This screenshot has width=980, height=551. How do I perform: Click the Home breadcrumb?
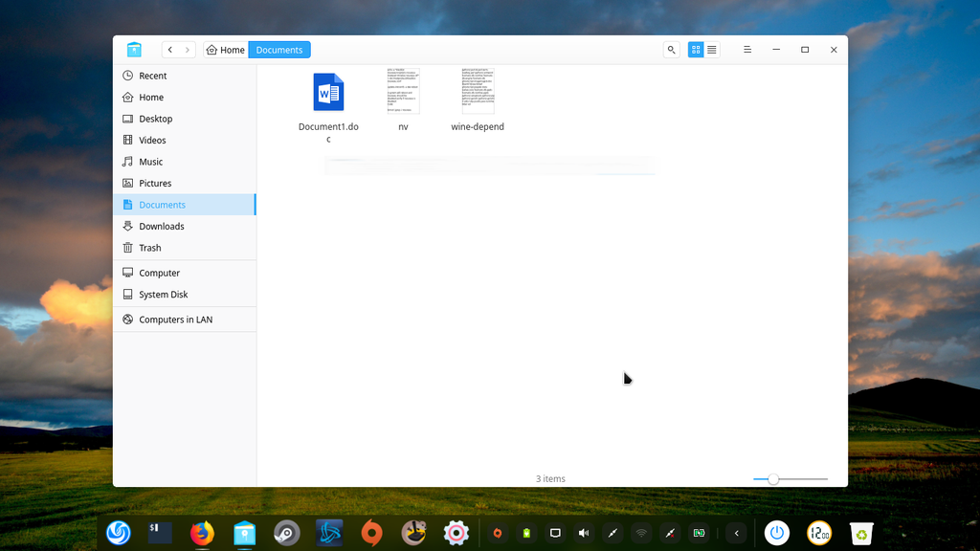pos(226,50)
